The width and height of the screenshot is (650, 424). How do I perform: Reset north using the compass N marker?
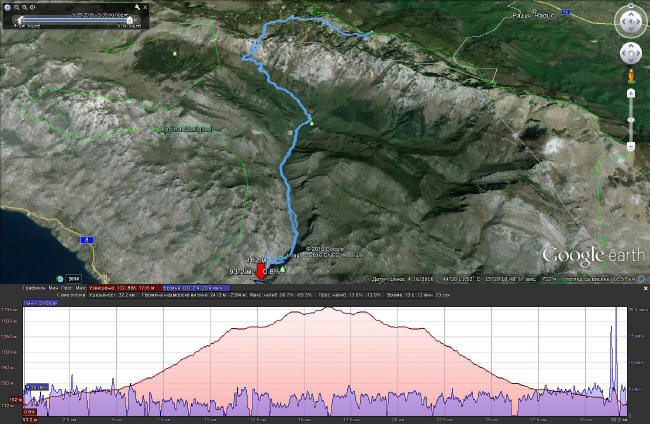631,6
